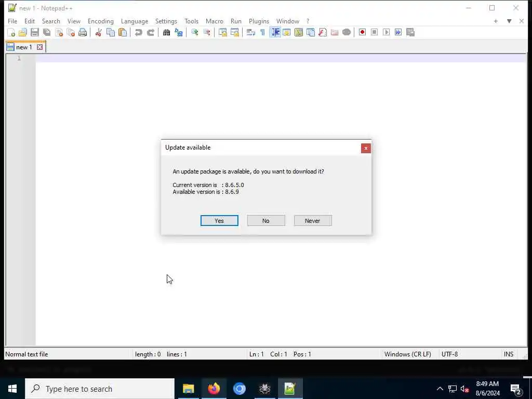Click the Save All toolbar icon
Viewport: 532px width, 399px height.
[47, 32]
